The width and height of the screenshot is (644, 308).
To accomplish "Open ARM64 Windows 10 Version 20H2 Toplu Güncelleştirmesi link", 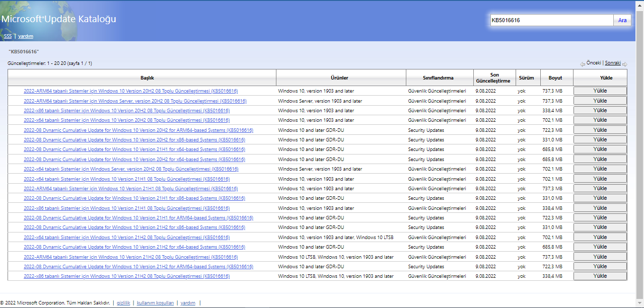I will click(x=130, y=91).
